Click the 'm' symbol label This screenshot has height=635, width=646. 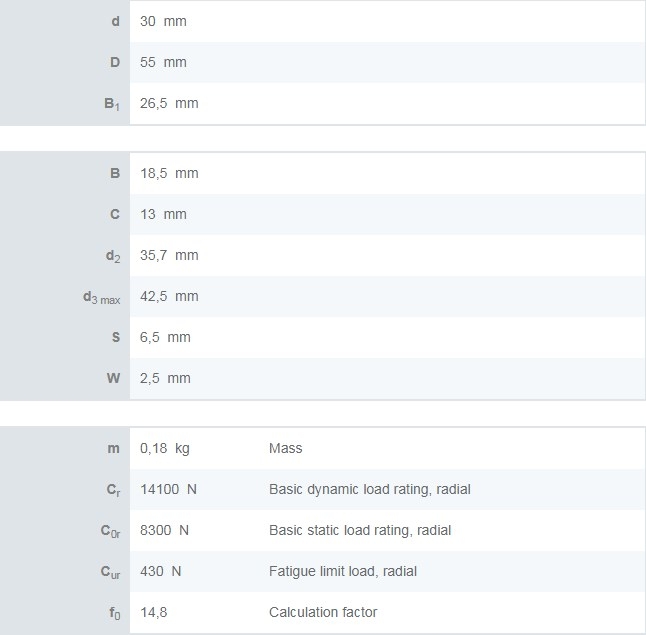click(113, 448)
